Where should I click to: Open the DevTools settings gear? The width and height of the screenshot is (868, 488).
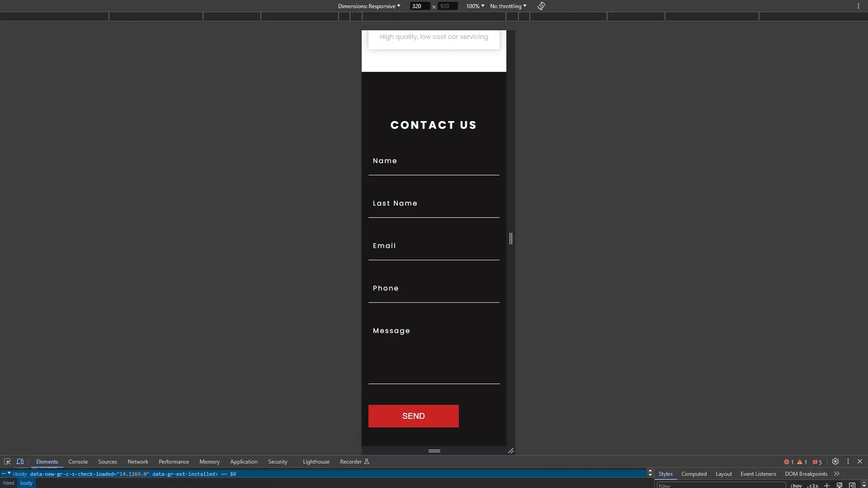[x=835, y=461]
